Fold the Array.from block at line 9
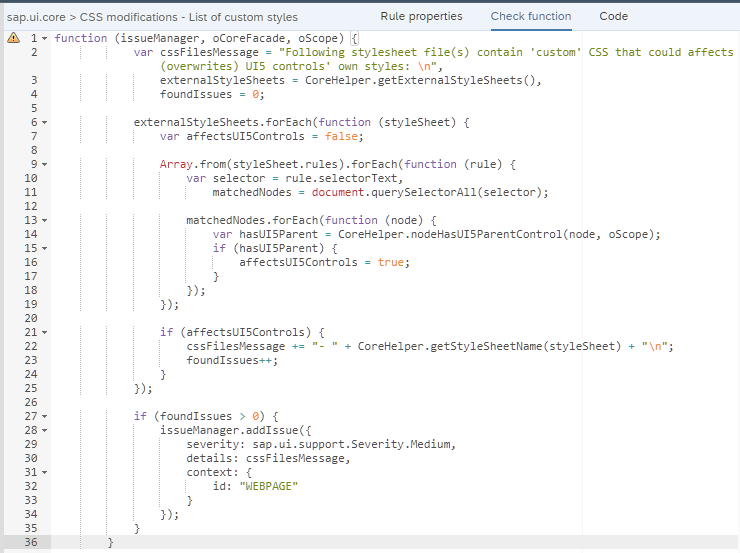 click(45, 164)
